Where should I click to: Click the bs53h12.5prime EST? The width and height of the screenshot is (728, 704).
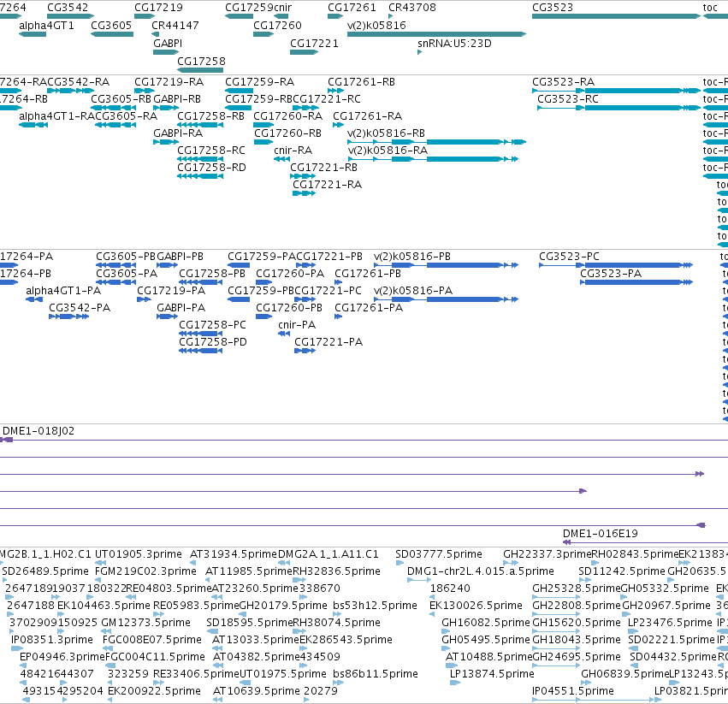tap(338, 614)
